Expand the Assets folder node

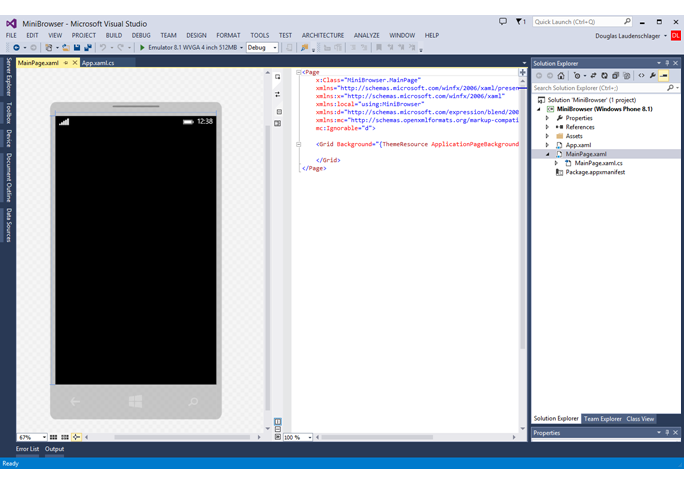tap(547, 136)
